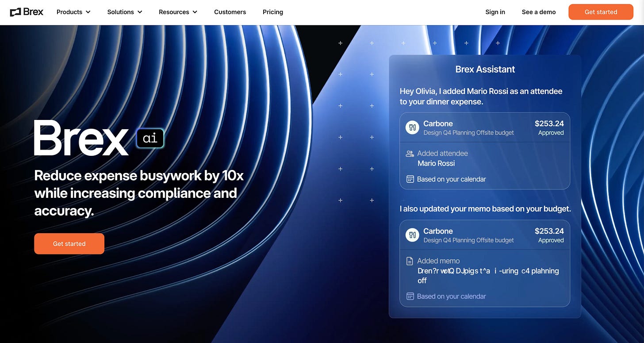Click the Approved status in the attendee card
Viewport: 644px width, 343px height.
pos(551,133)
